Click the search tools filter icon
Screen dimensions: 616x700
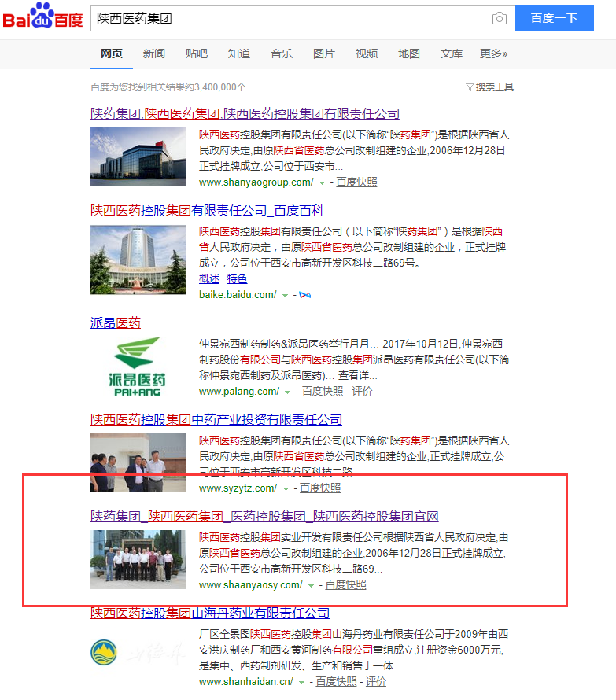(470, 87)
